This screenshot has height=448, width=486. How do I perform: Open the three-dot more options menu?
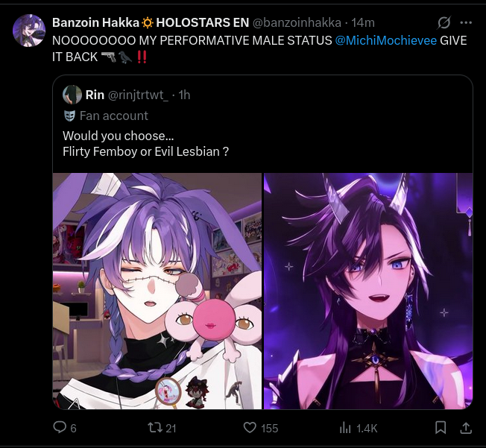[466, 22]
